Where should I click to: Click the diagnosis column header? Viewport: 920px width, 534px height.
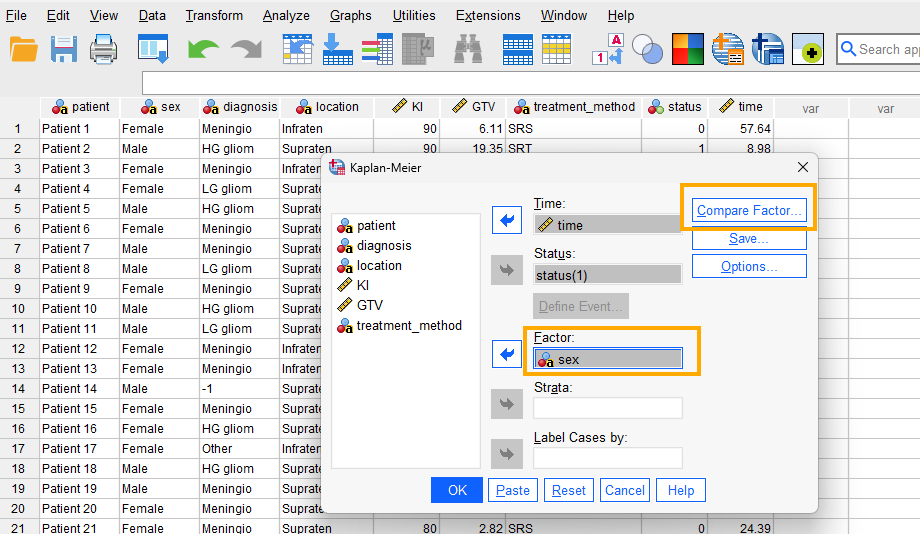(240, 107)
